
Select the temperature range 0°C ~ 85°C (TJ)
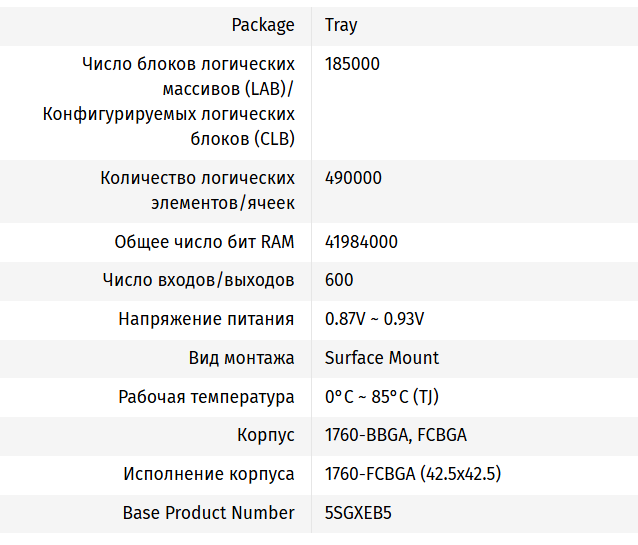click(x=382, y=397)
